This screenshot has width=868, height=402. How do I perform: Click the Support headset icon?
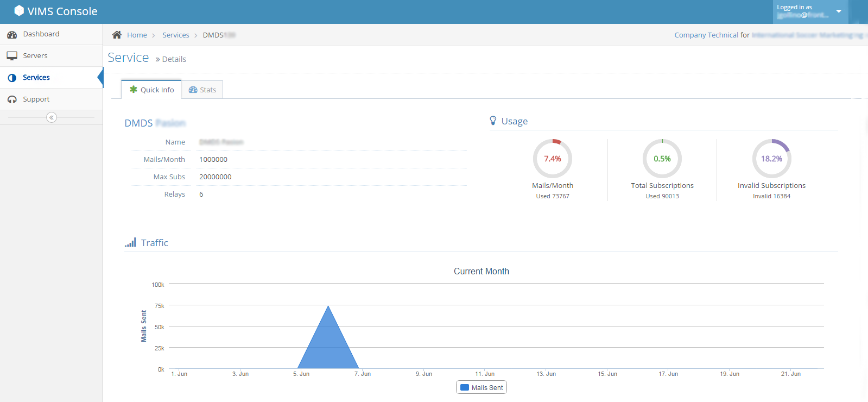12,99
